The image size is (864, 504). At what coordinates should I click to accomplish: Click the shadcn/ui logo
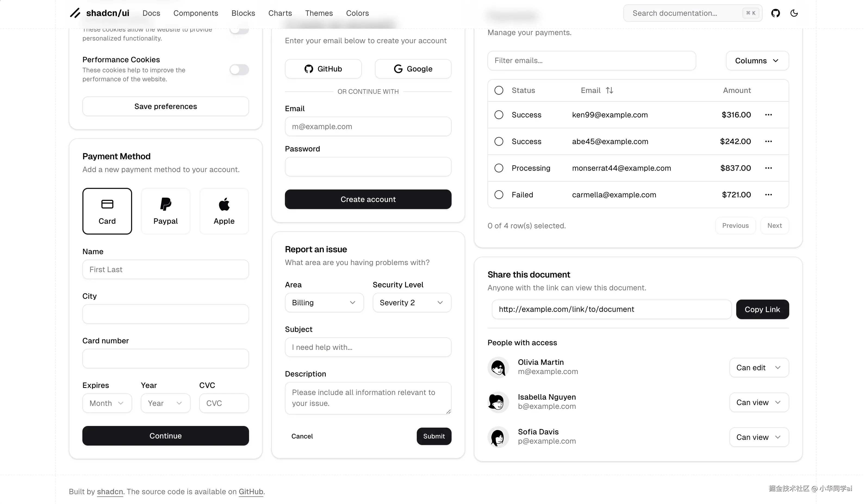[100, 13]
